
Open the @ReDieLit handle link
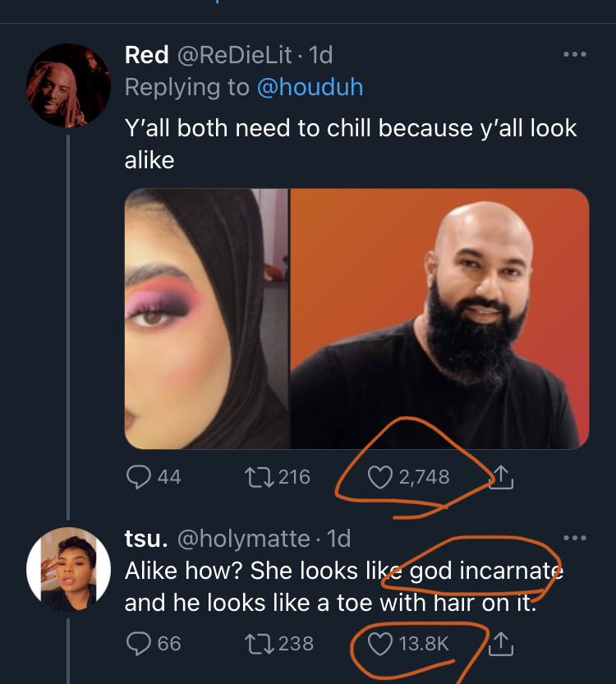[233, 55]
